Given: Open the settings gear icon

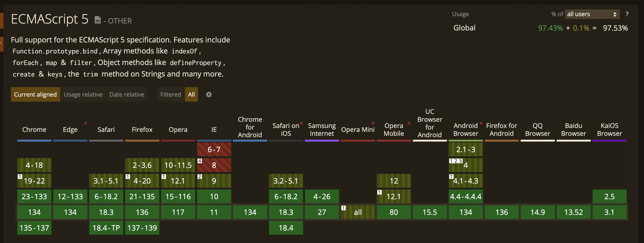Looking at the screenshot, I should point(209,95).
